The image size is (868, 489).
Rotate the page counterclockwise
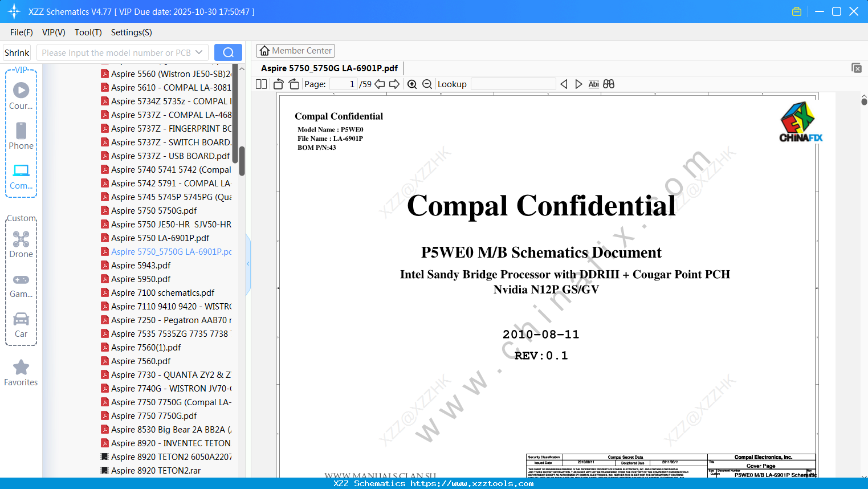click(x=279, y=84)
